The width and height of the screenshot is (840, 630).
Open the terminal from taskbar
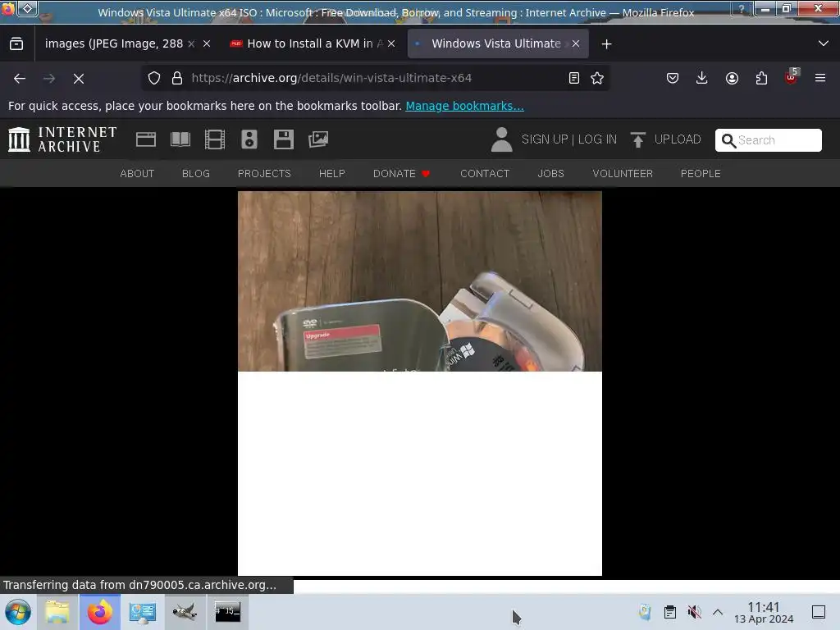pos(228,612)
